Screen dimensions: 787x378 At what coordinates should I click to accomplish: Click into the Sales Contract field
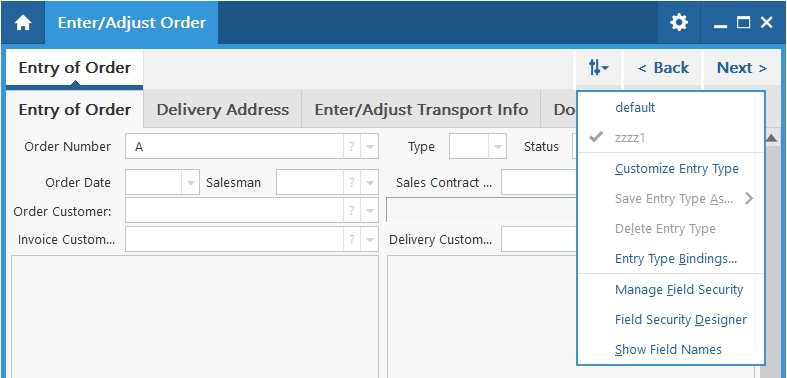click(539, 182)
